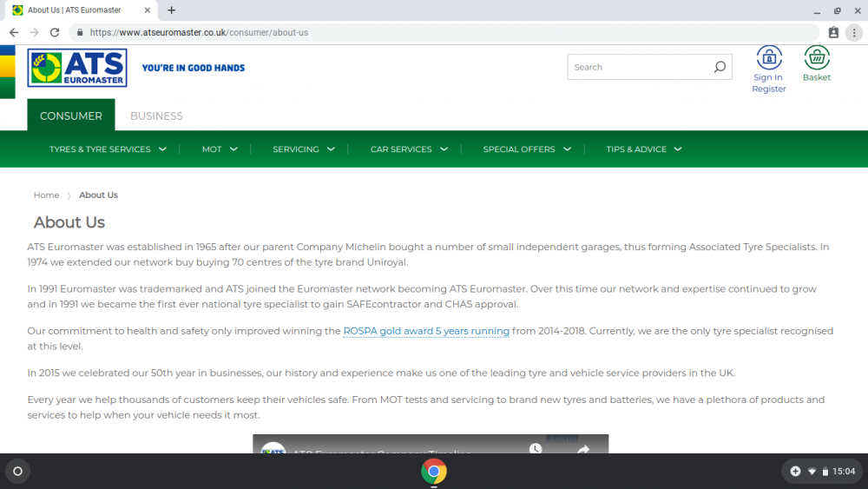The height and width of the screenshot is (489, 868).
Task: Expand Tyres & Tyre Services menu
Action: point(108,149)
